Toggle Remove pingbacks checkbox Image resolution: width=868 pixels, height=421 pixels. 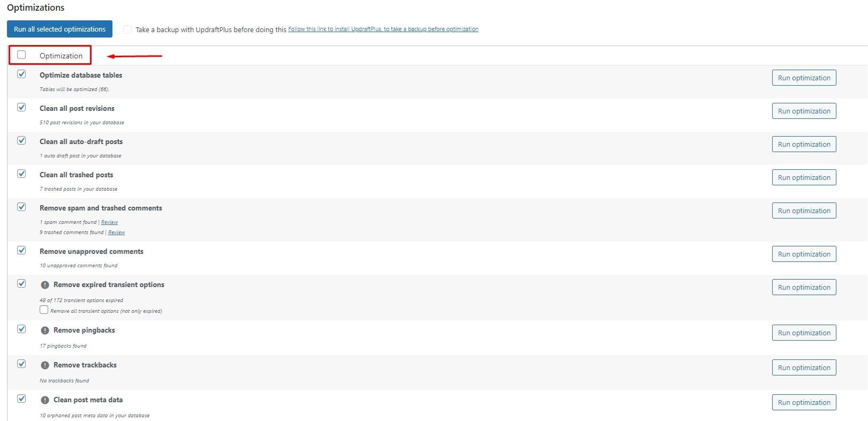(x=21, y=329)
